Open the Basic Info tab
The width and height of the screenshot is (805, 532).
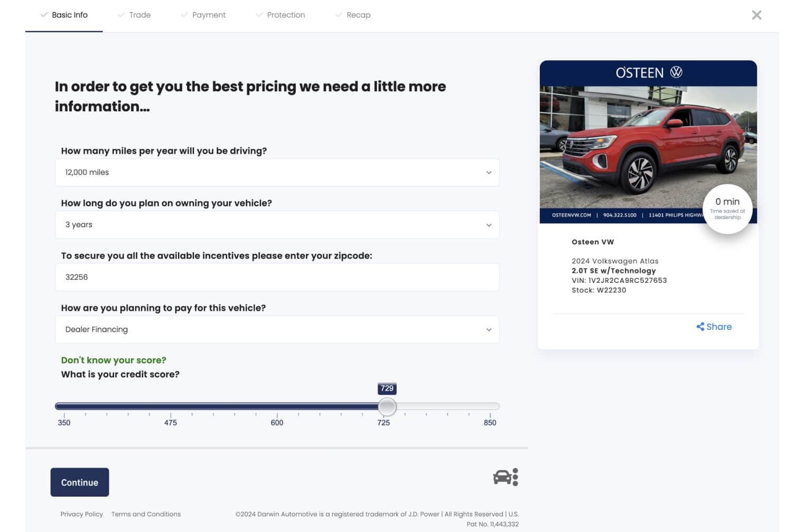(x=64, y=15)
